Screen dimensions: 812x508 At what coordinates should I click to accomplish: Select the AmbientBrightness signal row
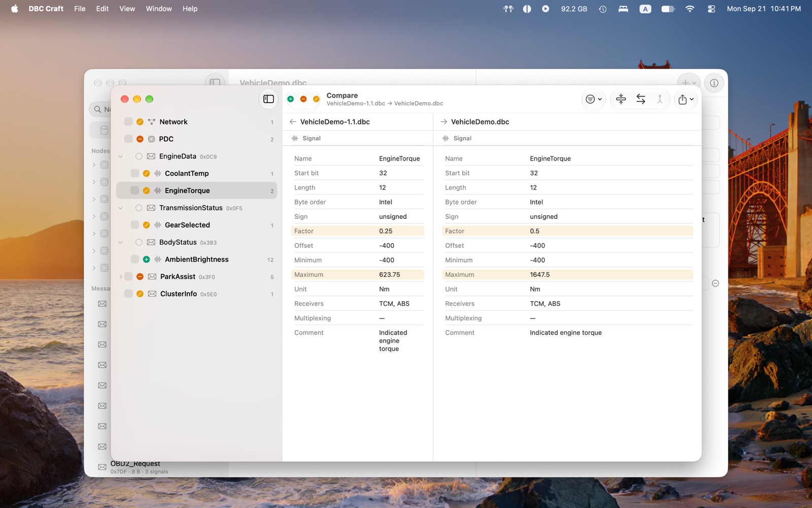click(197, 260)
